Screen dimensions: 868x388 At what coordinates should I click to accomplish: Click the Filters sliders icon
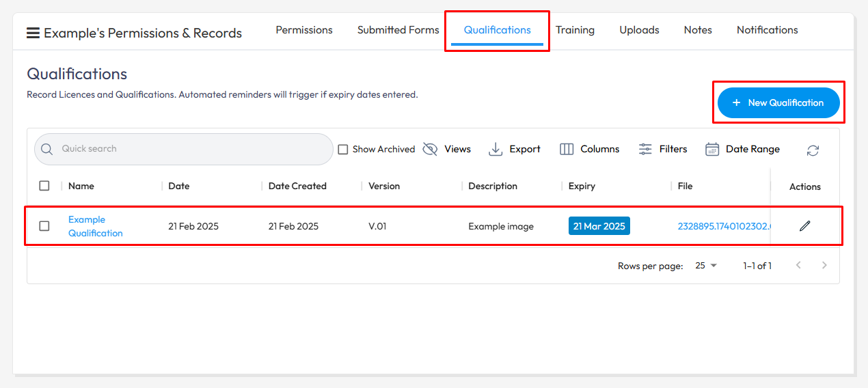tap(645, 149)
